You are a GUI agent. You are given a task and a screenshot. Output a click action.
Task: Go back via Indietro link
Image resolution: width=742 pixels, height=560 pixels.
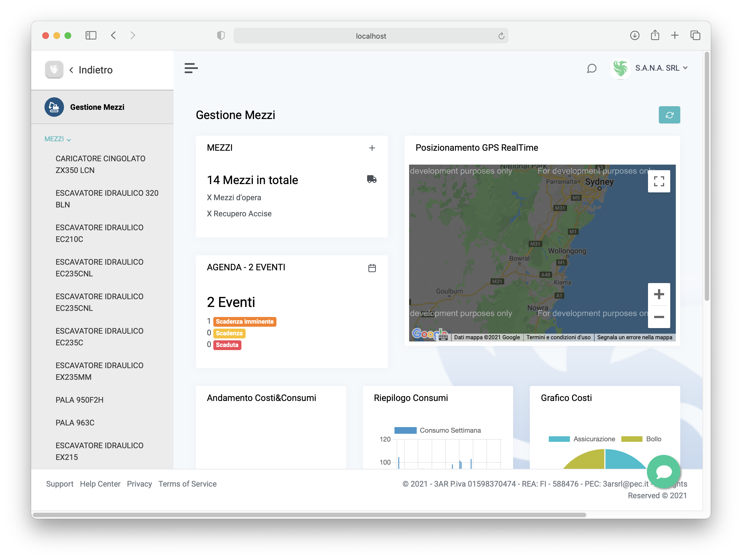click(91, 70)
